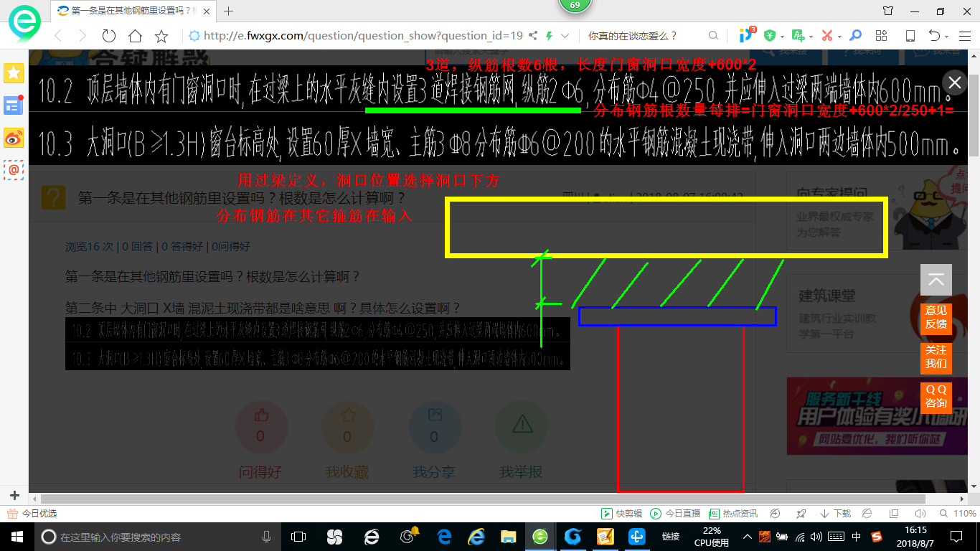Expand the undo restore dropdown arrow
Viewport: 980px width, 551px height.
(947, 37)
